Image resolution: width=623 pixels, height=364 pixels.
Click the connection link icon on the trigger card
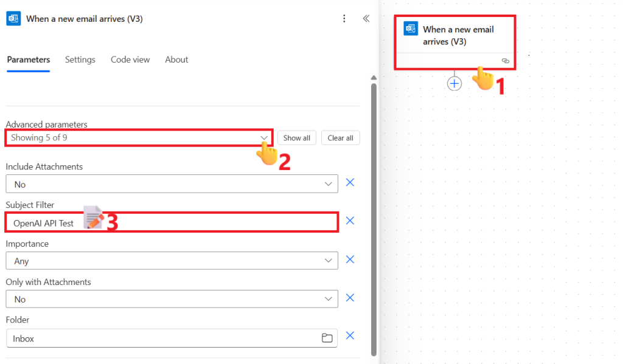click(505, 61)
